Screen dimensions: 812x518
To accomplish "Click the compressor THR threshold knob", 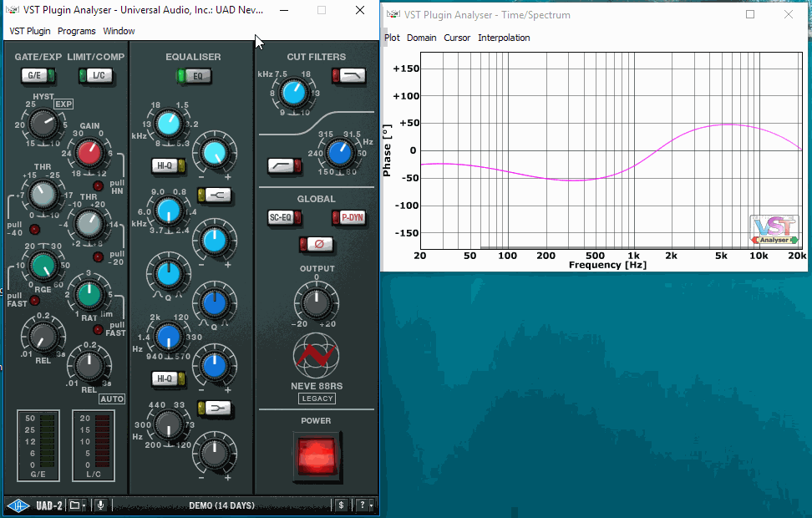I will (89, 224).
